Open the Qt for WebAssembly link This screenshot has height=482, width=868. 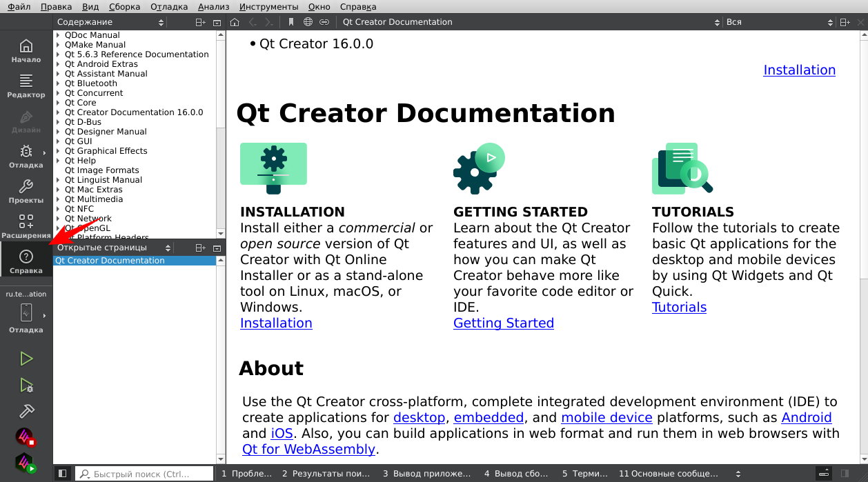click(308, 449)
